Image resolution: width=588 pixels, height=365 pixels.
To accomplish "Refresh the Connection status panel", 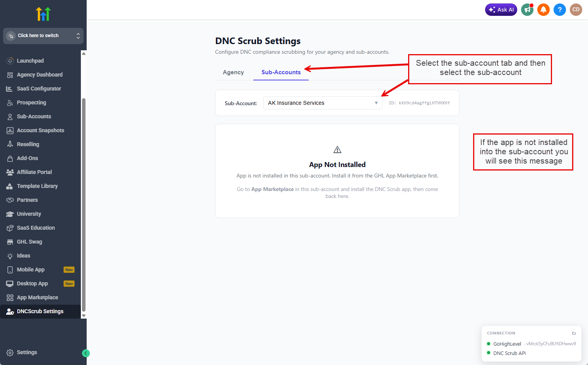I will pyautogui.click(x=574, y=333).
